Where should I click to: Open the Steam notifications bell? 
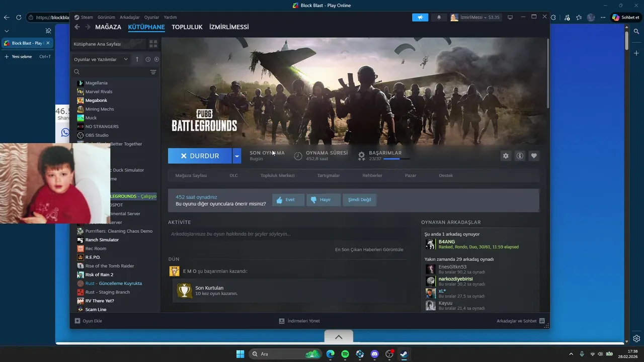[439, 17]
